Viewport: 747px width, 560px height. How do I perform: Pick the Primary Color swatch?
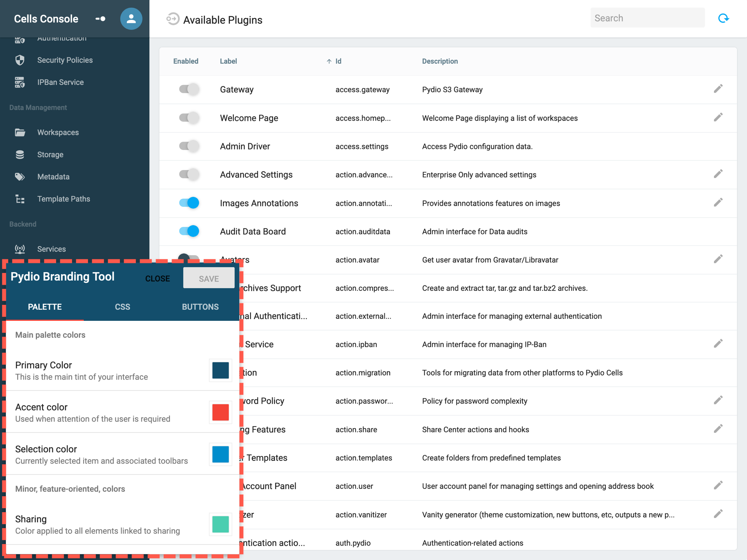221,370
